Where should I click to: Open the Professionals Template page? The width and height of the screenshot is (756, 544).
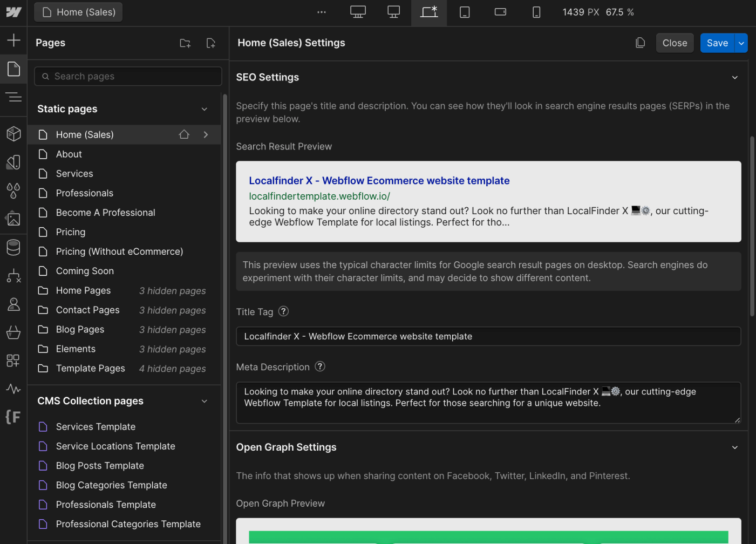coord(124,504)
